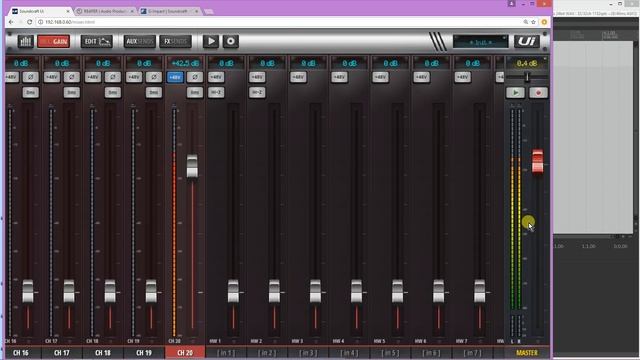Toggle phase invert on CH 16
This screenshot has height=360, width=640.
click(x=30, y=77)
